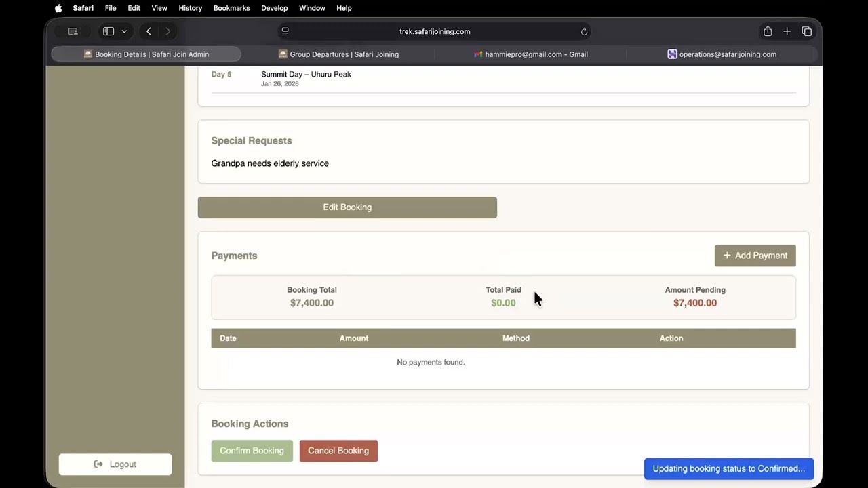Open the View menu
868x488 pixels.
tap(159, 8)
